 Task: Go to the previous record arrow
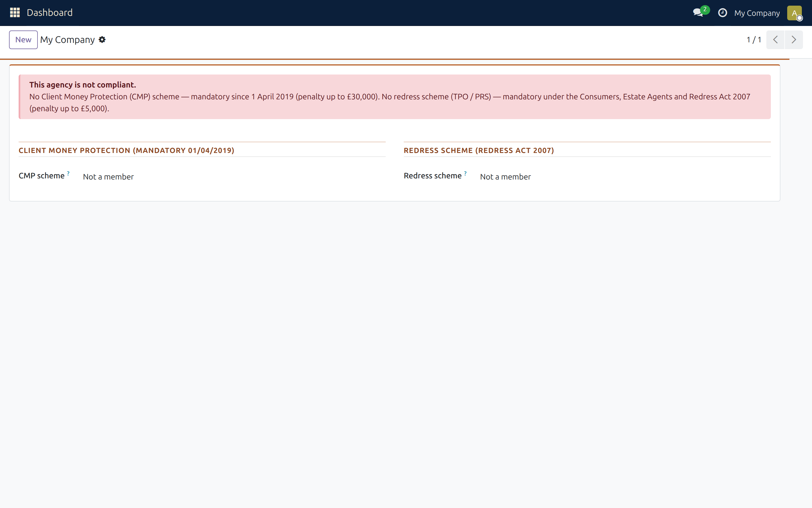point(775,40)
